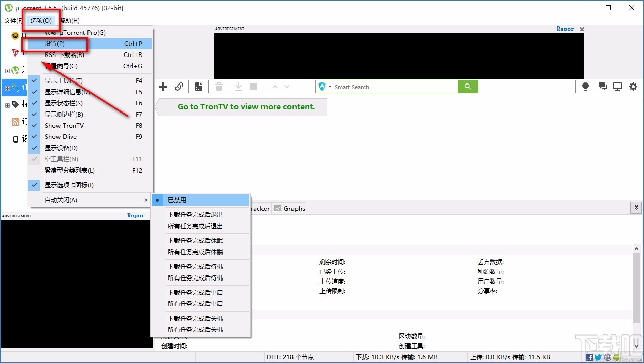Switch to the Graphs tab
The width and height of the screenshot is (644, 363).
coord(289,208)
